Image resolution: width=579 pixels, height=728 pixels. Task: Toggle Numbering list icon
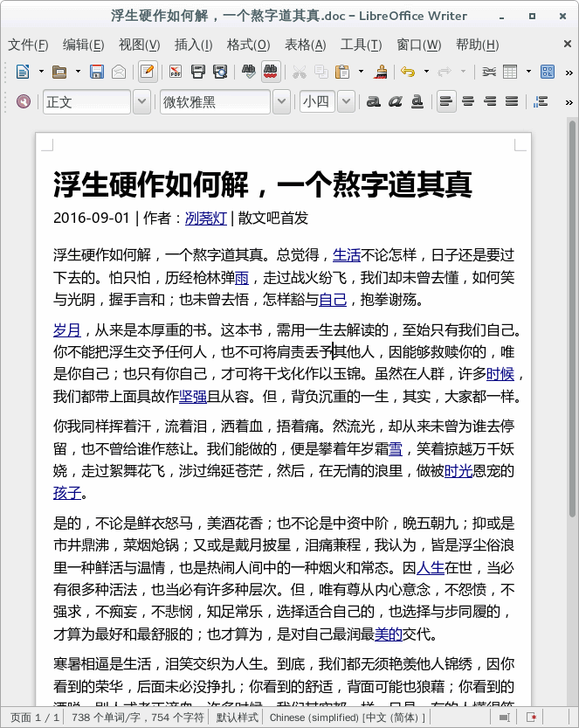pyautogui.click(x=541, y=101)
